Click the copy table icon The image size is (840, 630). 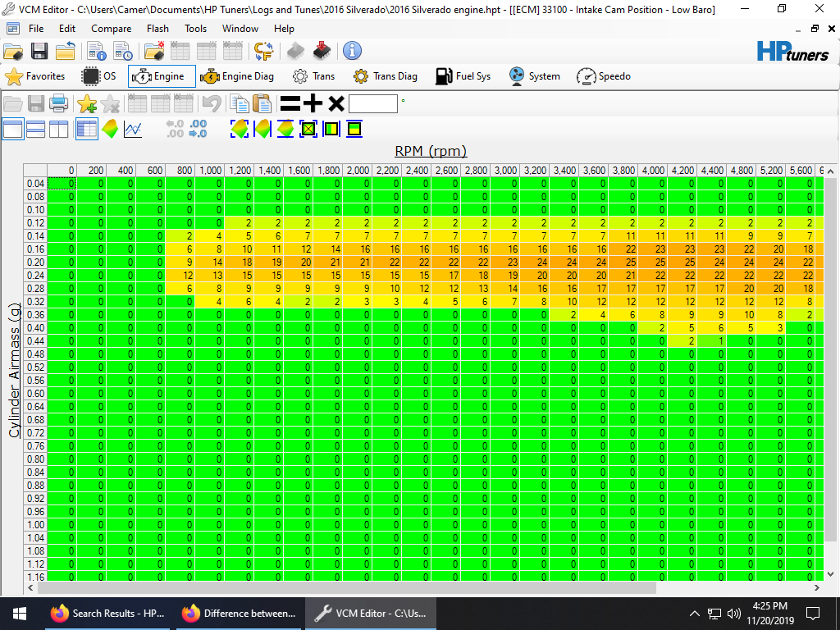(239, 103)
